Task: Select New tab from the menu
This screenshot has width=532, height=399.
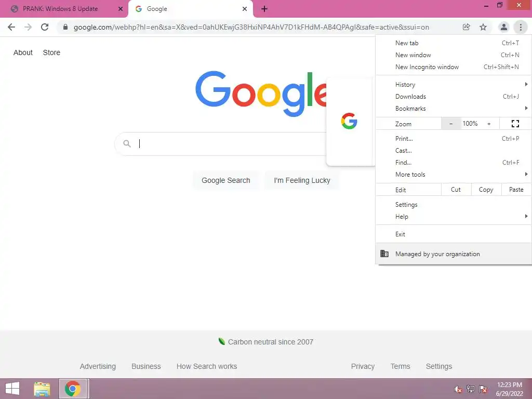Action: (x=453, y=43)
